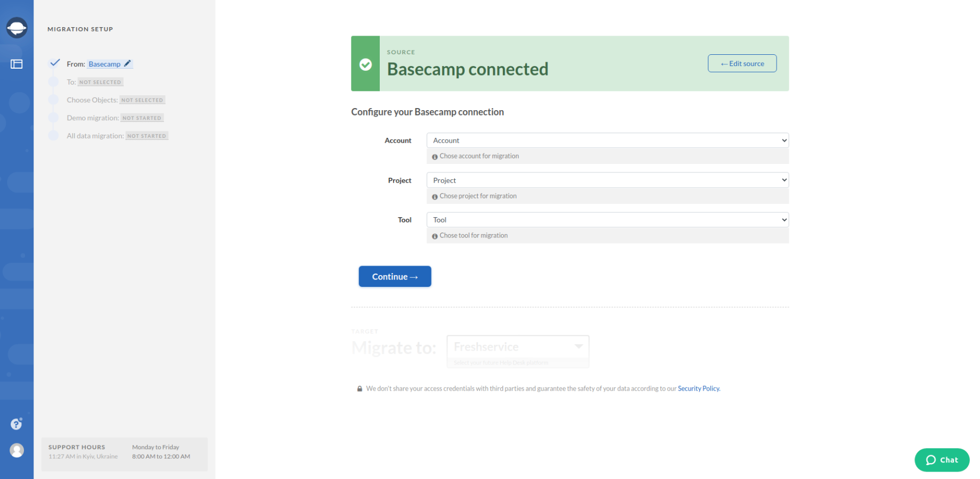
Task: Click the Migrate to: heading
Action: coord(394,348)
